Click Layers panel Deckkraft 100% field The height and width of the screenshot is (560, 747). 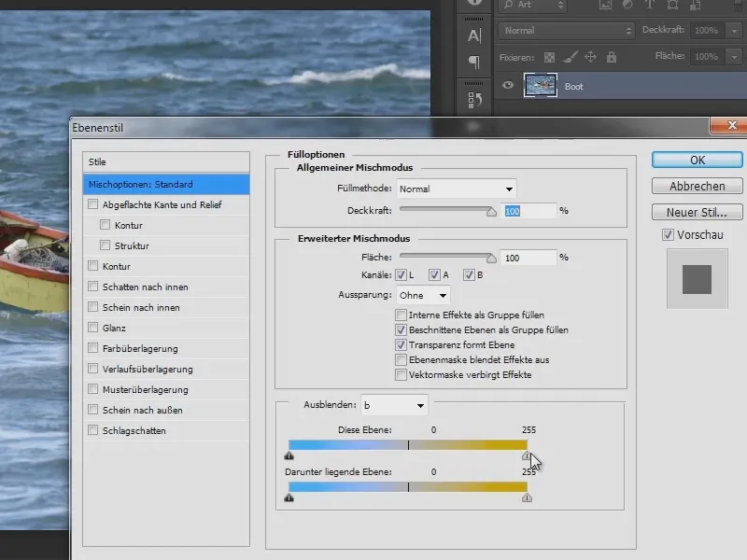[x=708, y=31]
